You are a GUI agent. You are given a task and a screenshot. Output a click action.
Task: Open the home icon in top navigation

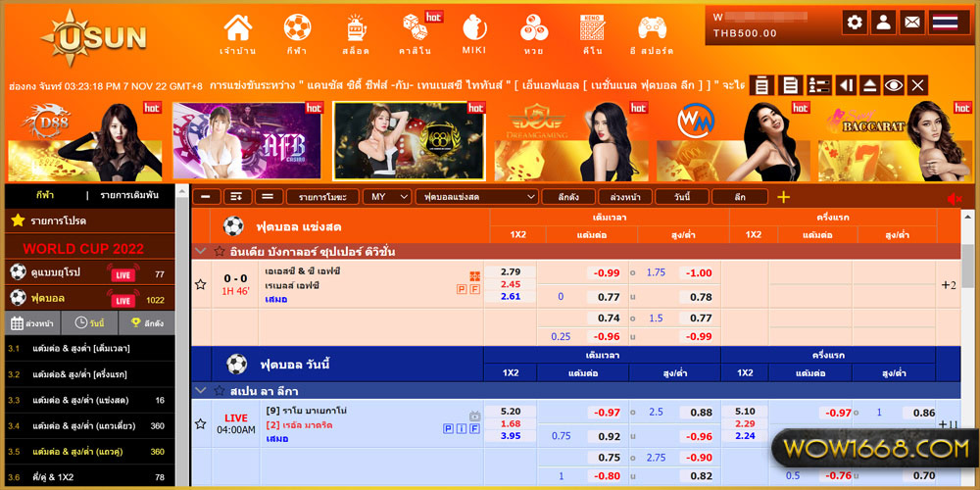pos(237,28)
